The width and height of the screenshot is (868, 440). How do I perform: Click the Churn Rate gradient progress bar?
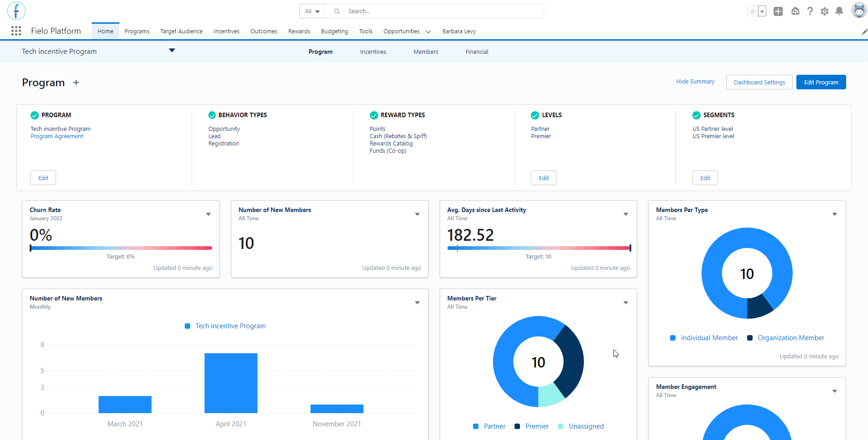pyautogui.click(x=121, y=248)
